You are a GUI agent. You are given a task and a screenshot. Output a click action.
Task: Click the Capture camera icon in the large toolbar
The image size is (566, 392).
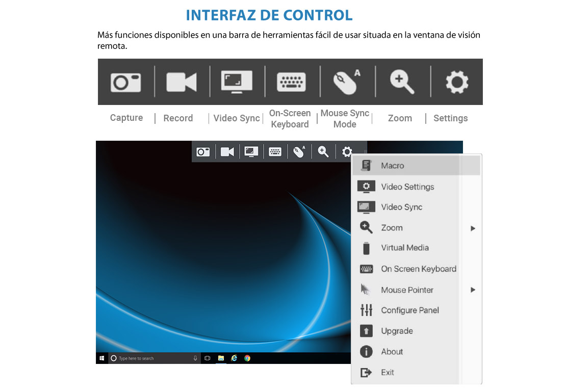pos(126,82)
